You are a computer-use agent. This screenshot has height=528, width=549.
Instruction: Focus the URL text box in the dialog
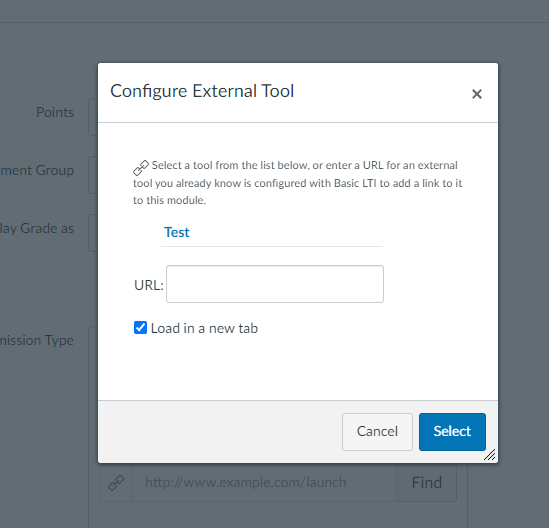[x=275, y=284]
